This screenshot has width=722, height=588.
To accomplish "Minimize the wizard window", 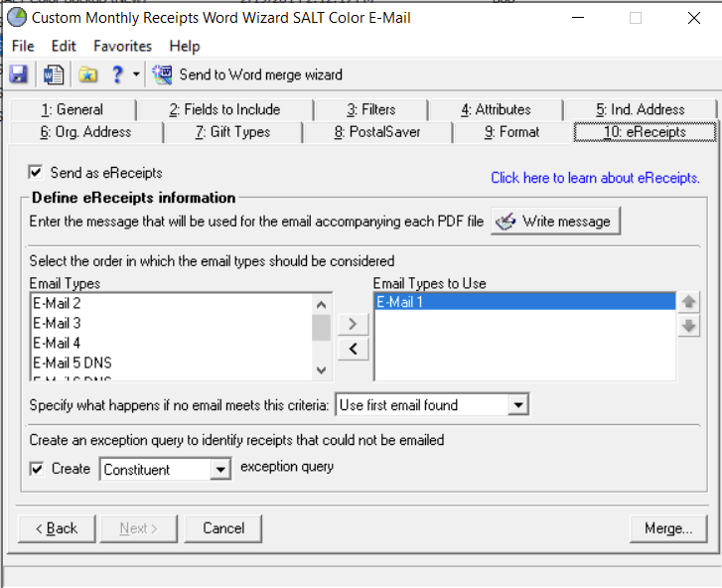I will (578, 18).
